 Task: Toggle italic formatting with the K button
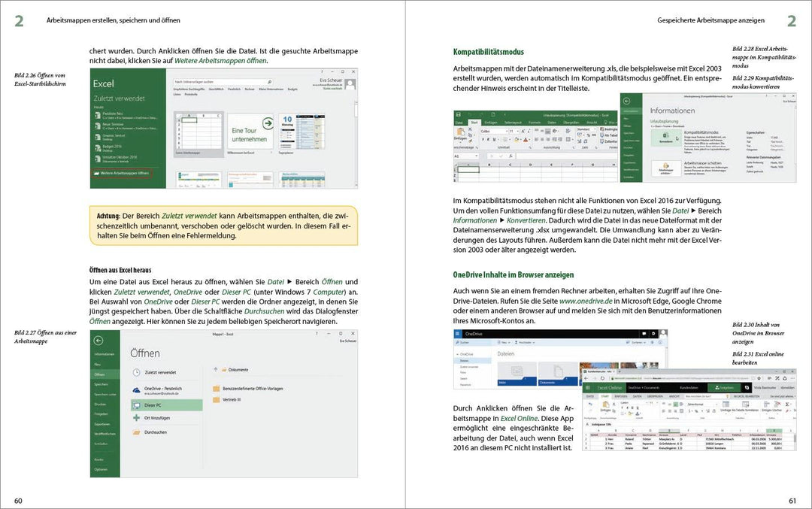[488, 139]
